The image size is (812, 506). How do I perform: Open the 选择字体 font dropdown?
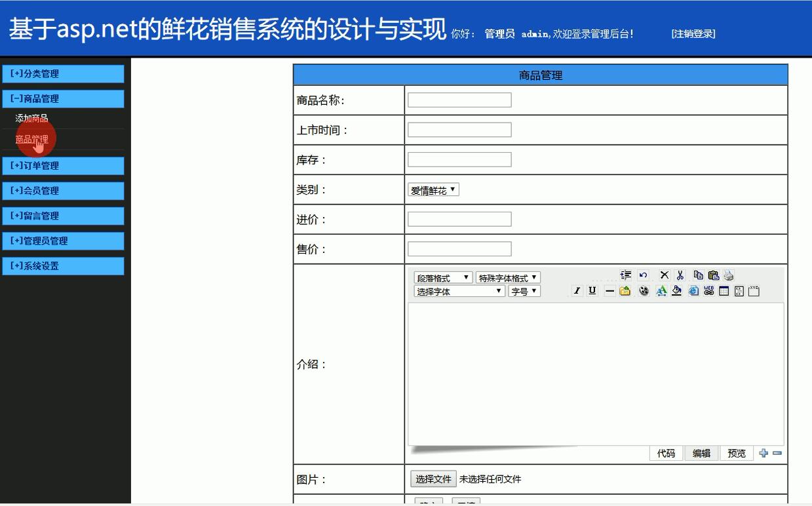pos(459,291)
